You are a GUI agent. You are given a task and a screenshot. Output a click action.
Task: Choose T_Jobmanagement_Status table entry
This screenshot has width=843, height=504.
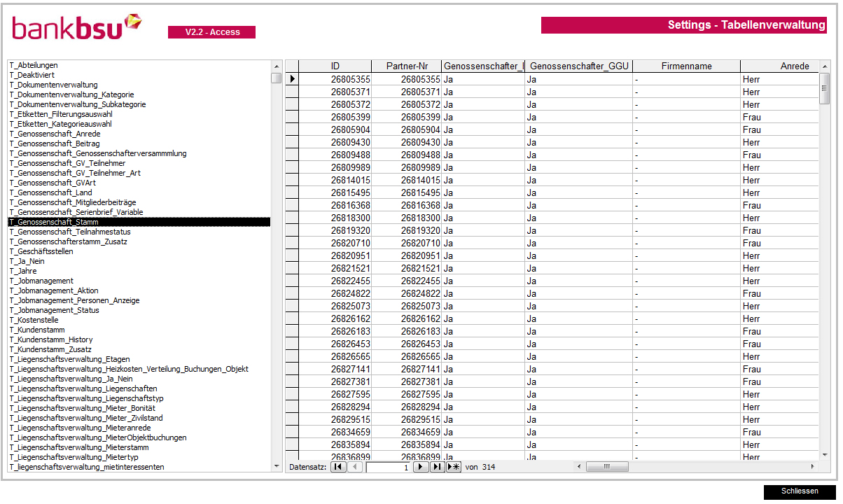click(55, 310)
